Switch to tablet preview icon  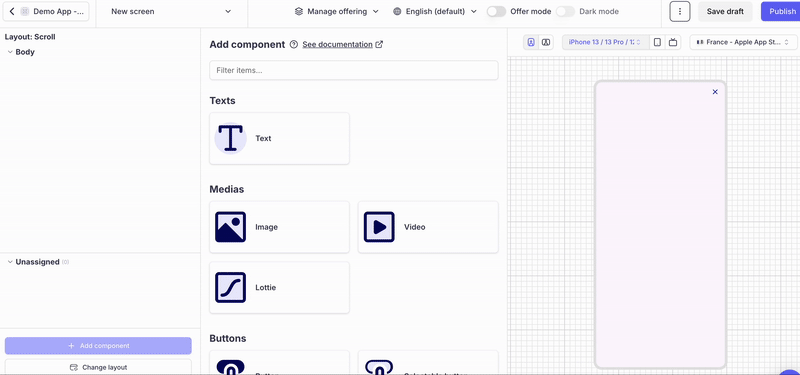(x=657, y=42)
